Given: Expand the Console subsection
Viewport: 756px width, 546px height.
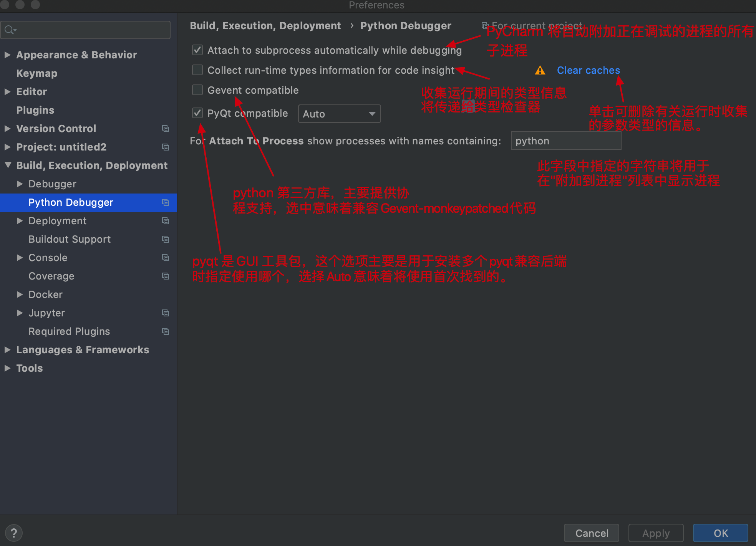Looking at the screenshot, I should (20, 258).
